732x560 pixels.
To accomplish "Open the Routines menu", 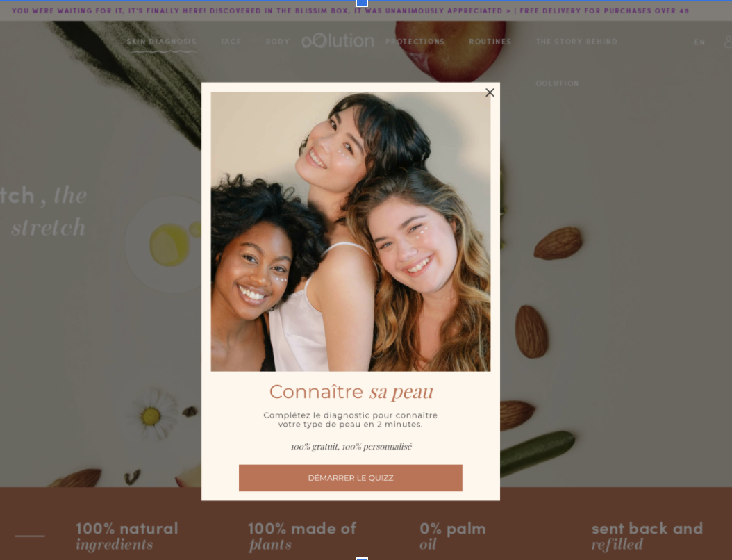I will coord(490,42).
